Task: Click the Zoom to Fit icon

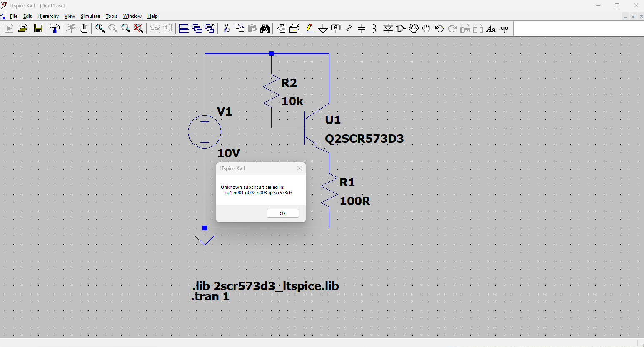Action: [x=139, y=28]
